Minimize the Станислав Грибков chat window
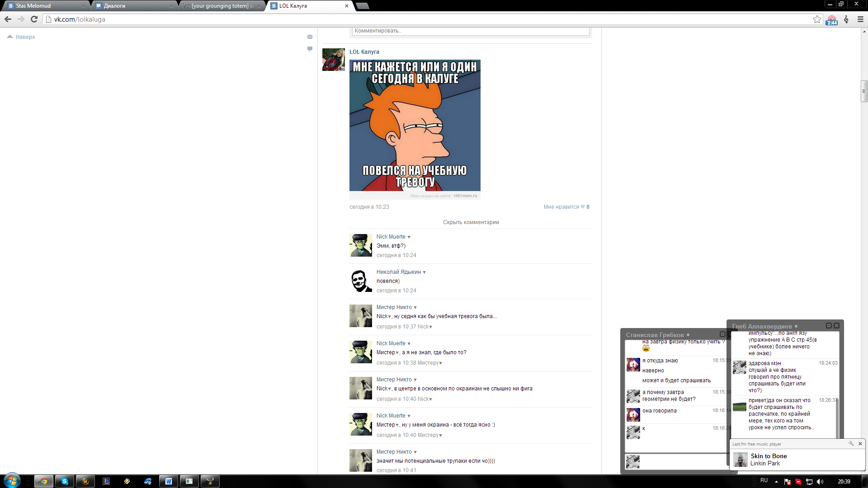Image resolution: width=868 pixels, height=488 pixels. pyautogui.click(x=722, y=334)
